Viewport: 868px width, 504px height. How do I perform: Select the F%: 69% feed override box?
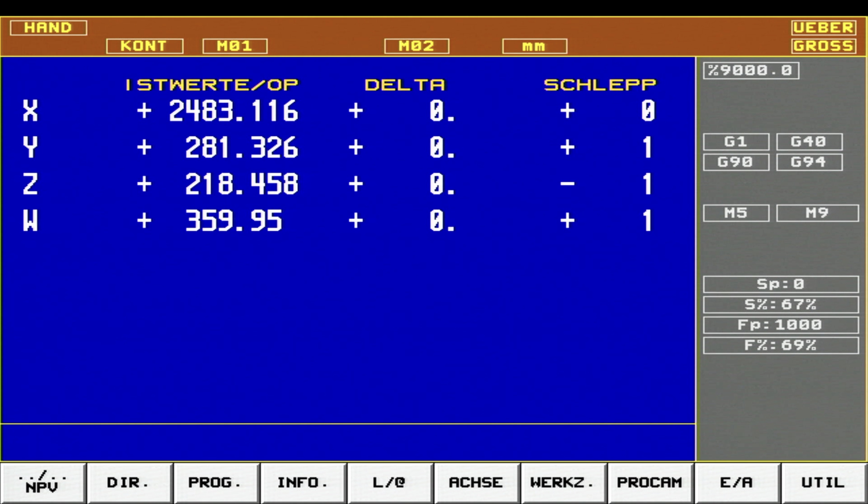781,345
